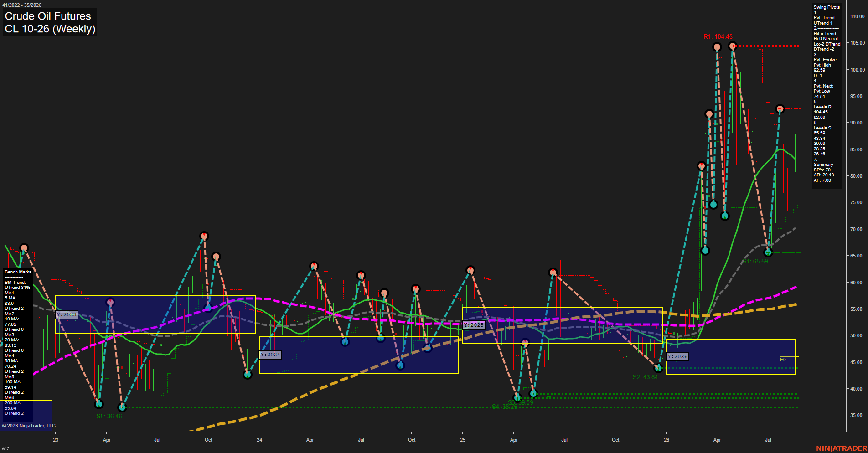This screenshot has height=453, width=868.
Task: Click the '24' year label on time axis
Action: point(259,440)
